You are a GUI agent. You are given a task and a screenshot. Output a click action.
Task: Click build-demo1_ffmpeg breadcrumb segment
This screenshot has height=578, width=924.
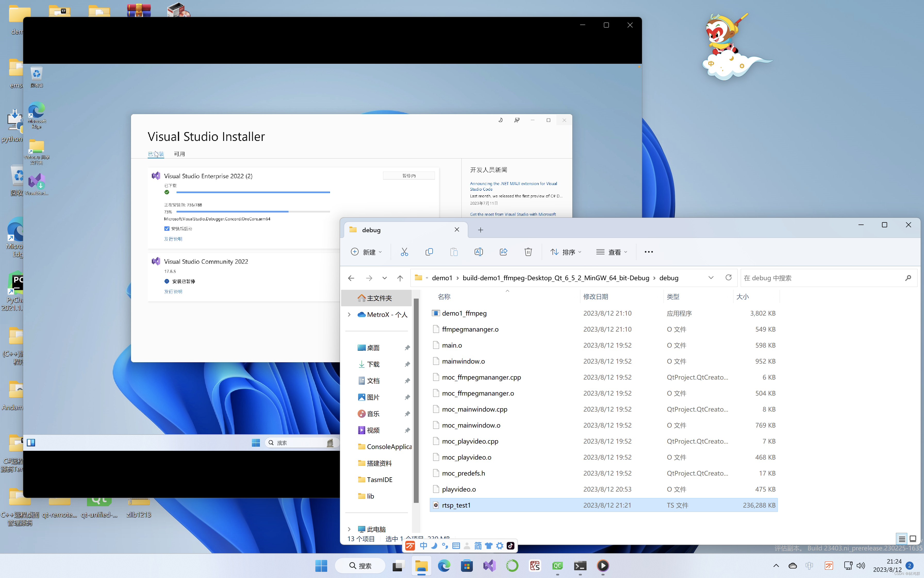[556, 278]
